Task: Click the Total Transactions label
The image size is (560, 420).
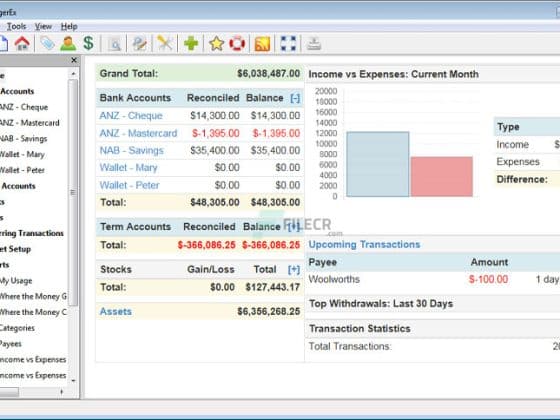Action: [350, 346]
